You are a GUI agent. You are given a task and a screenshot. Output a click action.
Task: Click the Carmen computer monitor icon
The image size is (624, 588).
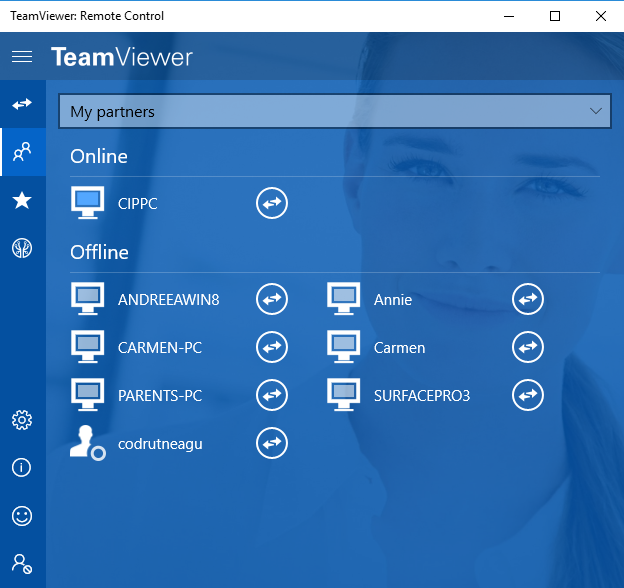tap(343, 347)
